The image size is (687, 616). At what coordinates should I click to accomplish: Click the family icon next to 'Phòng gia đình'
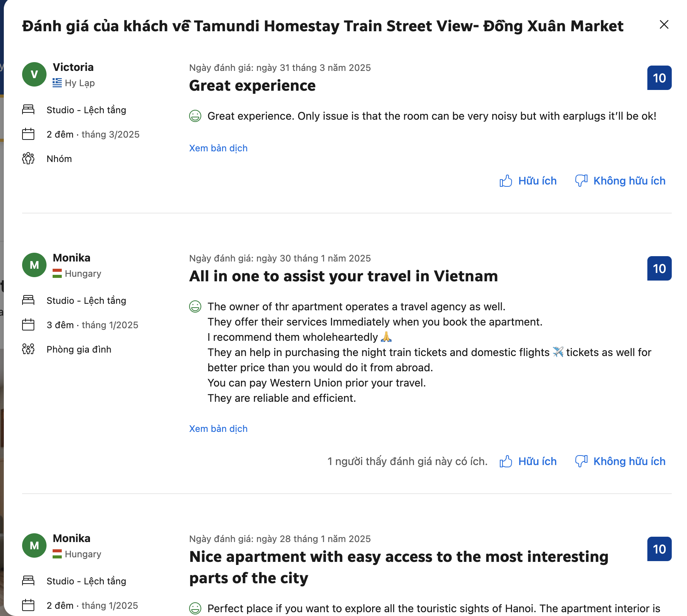point(28,349)
